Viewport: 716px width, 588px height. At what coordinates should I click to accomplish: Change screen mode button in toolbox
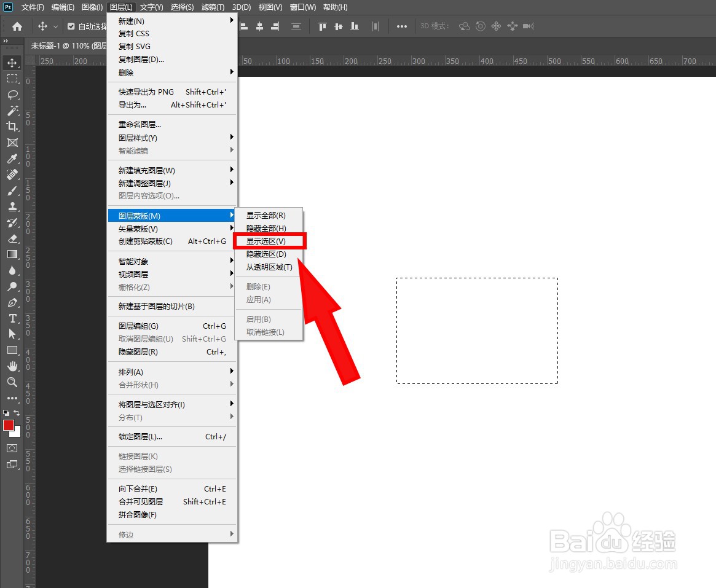point(12,465)
